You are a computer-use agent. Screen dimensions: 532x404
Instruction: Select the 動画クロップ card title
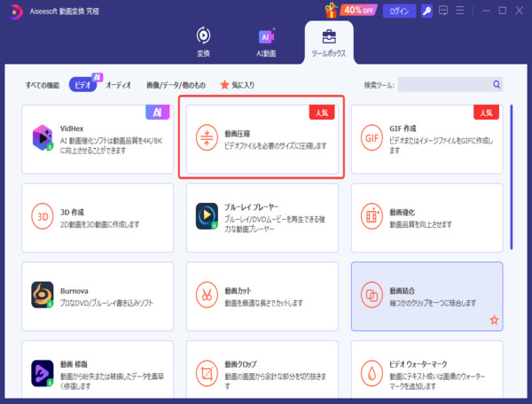coord(240,364)
